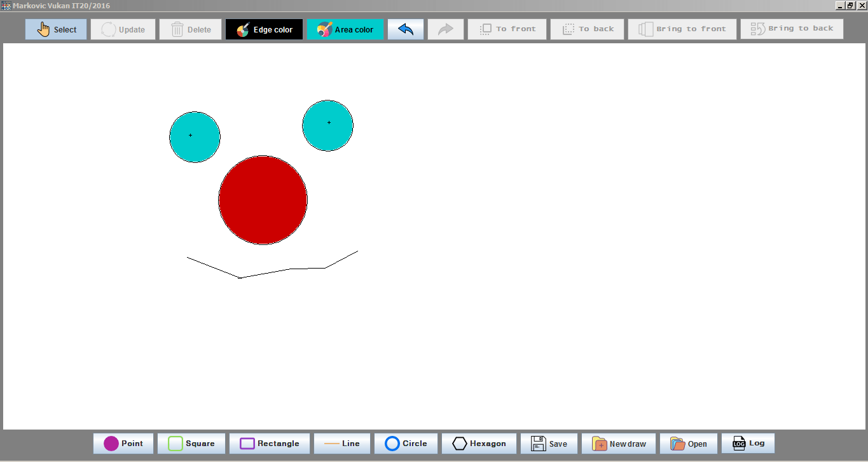Viewport: 868px width, 462px height.
Task: Save the drawing with floppy icon
Action: 549,444
